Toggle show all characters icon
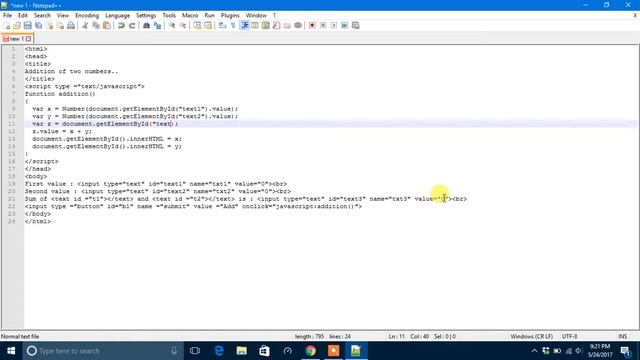This screenshot has width=640, height=360. [233, 25]
